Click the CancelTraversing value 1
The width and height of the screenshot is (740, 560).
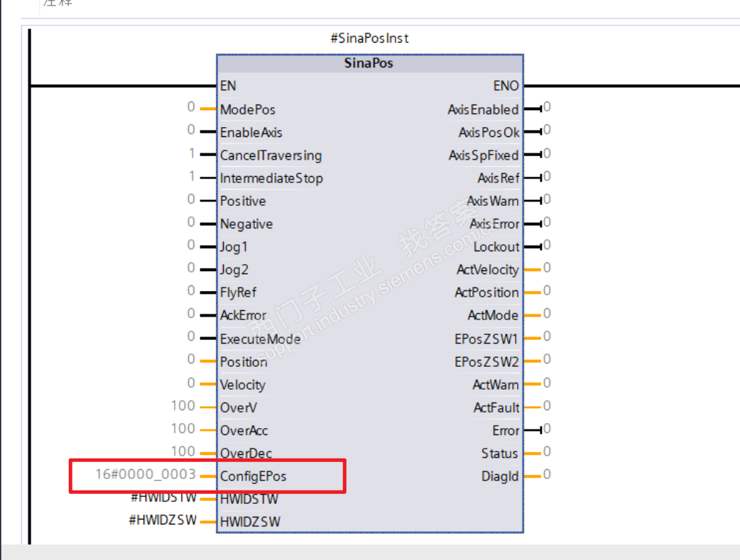192,153
